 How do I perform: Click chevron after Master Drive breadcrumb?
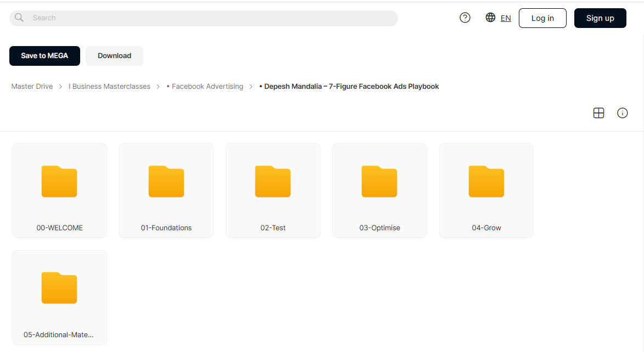coord(60,87)
